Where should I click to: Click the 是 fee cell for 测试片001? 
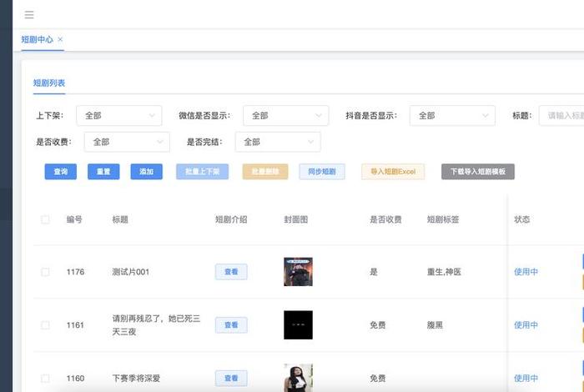tap(374, 272)
